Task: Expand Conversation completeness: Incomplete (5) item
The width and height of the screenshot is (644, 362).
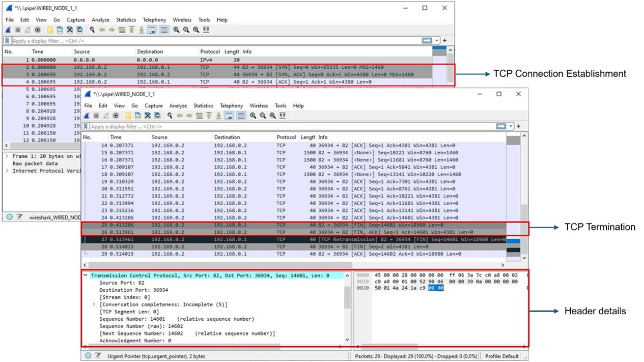Action: 94,304
